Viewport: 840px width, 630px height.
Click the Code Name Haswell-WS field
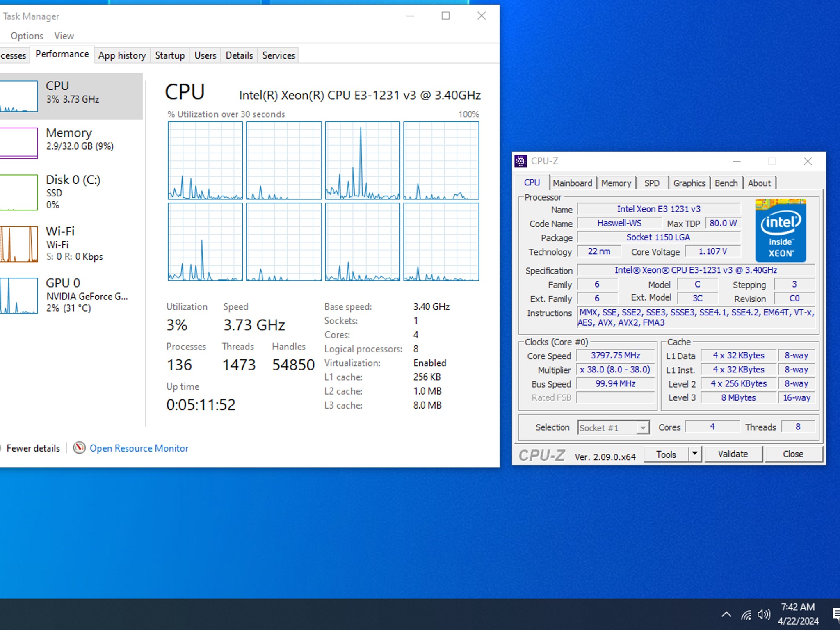(619, 223)
